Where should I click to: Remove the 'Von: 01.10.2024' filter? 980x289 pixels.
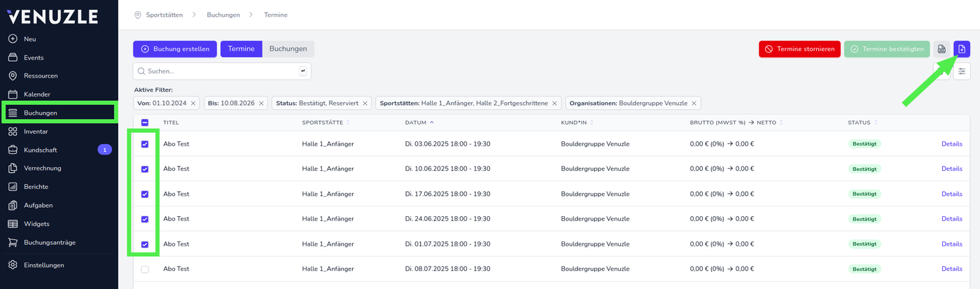pos(193,103)
